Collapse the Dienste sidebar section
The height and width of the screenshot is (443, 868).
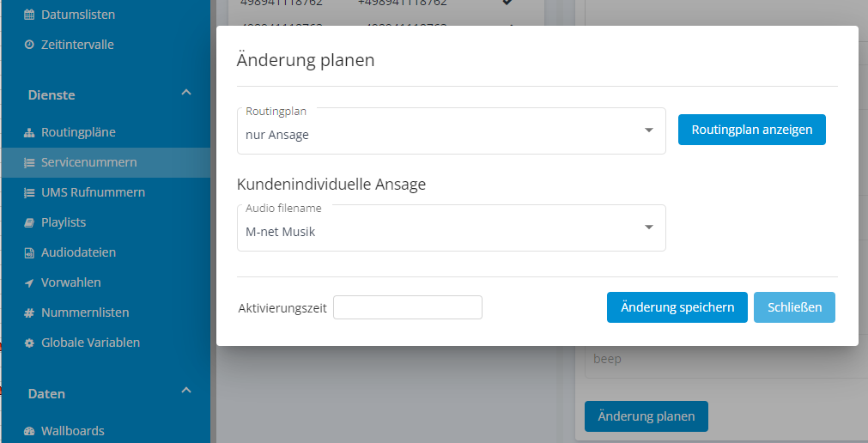tap(185, 94)
